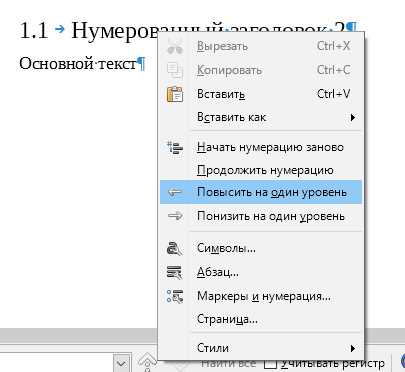Click the Paste clipboard icon
Image resolution: width=405 pixels, height=372 pixels.
pos(175,94)
